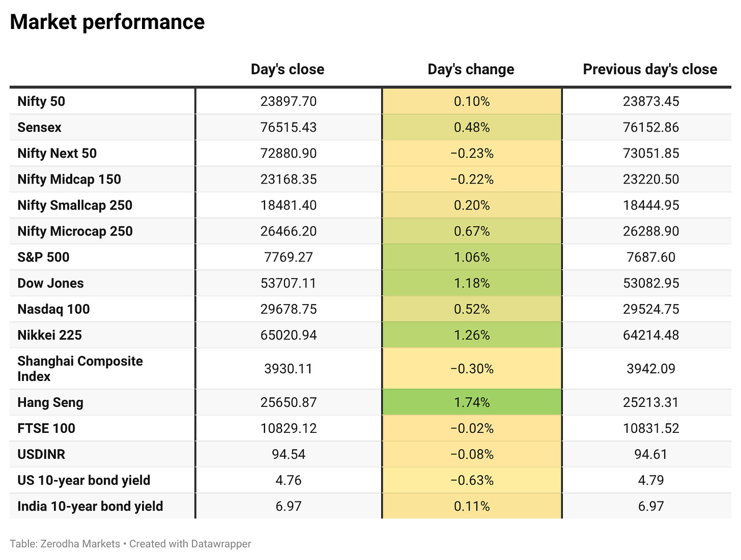Click the Nikkei 225 1.26% change cell
Image resolution: width=741 pixels, height=560 pixels.
(472, 335)
